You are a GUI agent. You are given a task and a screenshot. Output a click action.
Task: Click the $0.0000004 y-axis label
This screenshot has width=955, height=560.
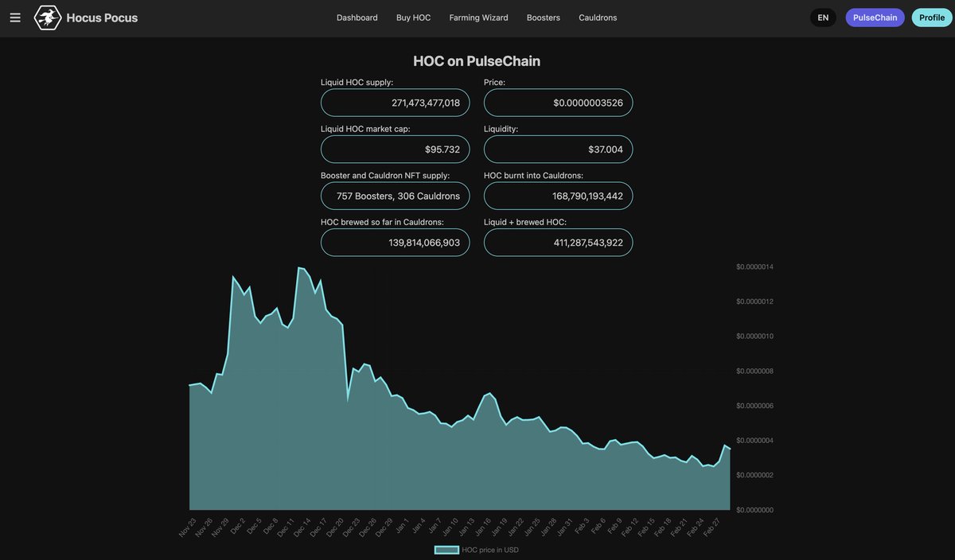754,440
